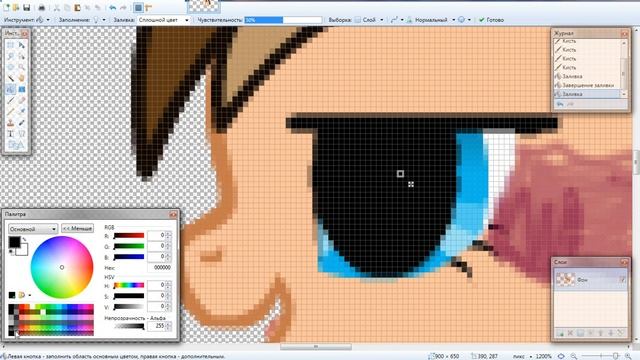Image resolution: width=640 pixels, height=360 pixels.
Task: Select the Magic Wand tool
Action: click(11, 78)
